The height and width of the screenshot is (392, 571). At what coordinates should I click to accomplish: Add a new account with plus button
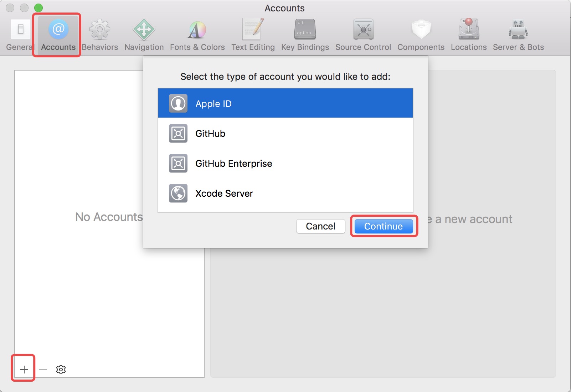click(x=24, y=370)
